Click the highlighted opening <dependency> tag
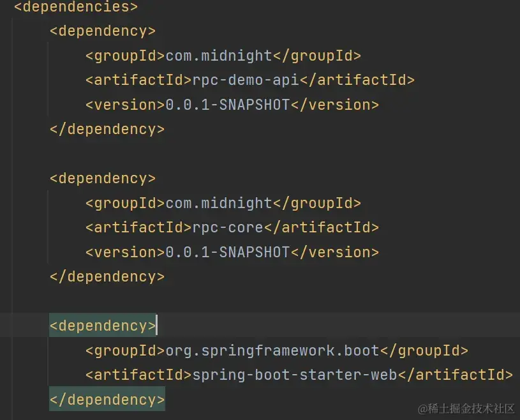This screenshot has width=520, height=420. tap(103, 326)
